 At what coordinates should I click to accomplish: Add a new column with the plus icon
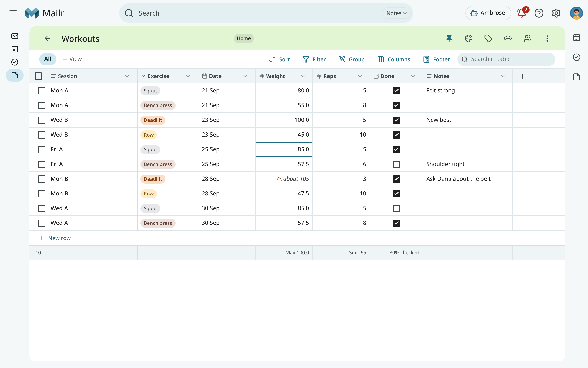click(523, 76)
